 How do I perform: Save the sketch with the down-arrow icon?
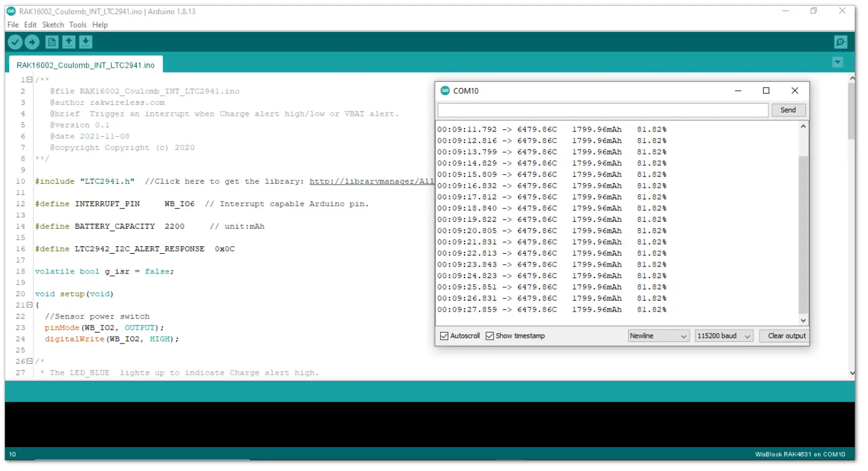[85, 42]
